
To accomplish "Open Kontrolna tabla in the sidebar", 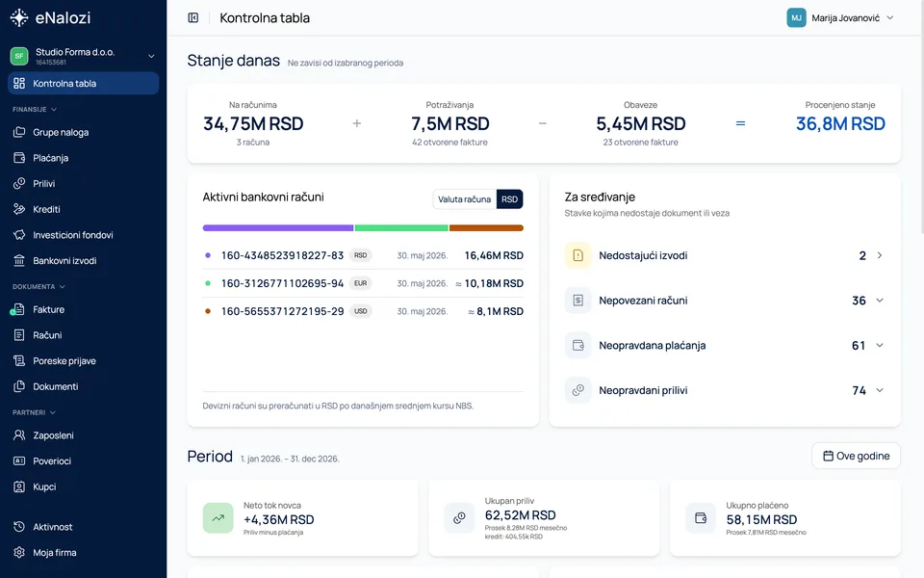I will tap(83, 83).
